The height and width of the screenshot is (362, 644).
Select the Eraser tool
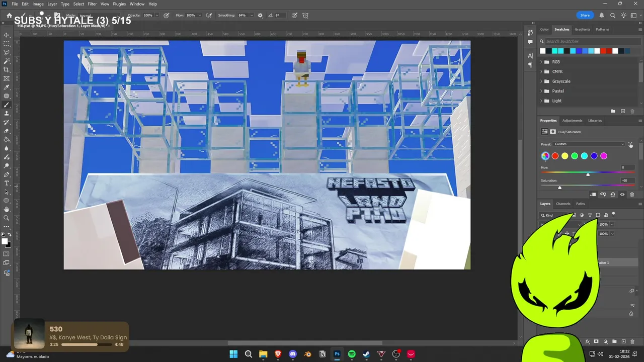7,131
